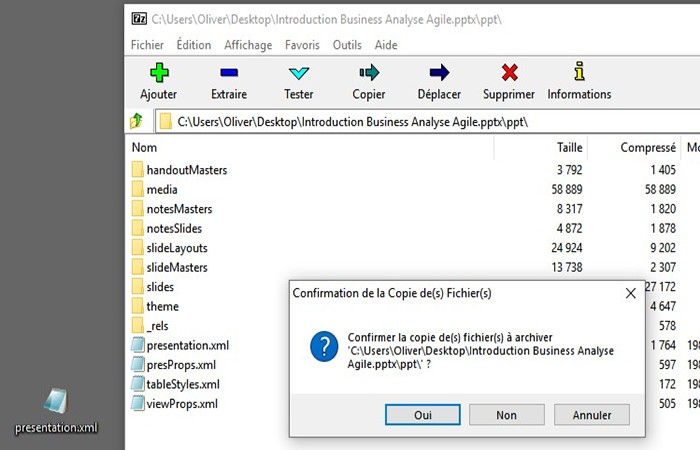Confirm the copy with Oui

(422, 415)
